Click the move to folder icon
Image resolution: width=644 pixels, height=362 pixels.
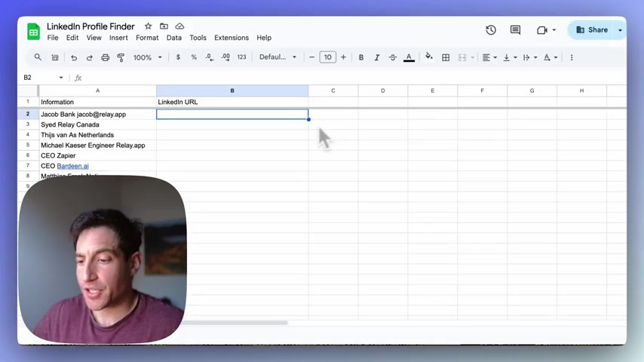pyautogui.click(x=164, y=26)
